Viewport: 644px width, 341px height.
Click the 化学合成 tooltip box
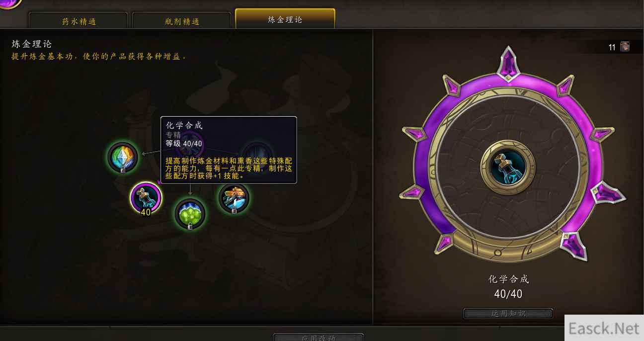229,150
